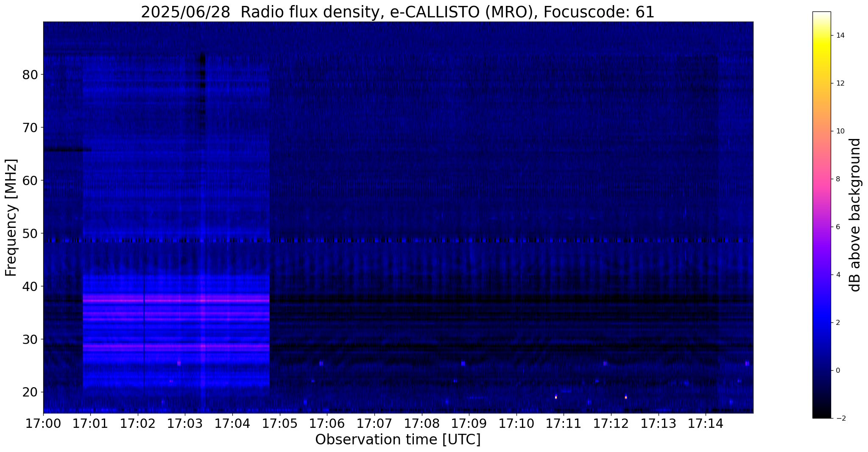Click the 20 MHz frequency tick label

[x=30, y=392]
